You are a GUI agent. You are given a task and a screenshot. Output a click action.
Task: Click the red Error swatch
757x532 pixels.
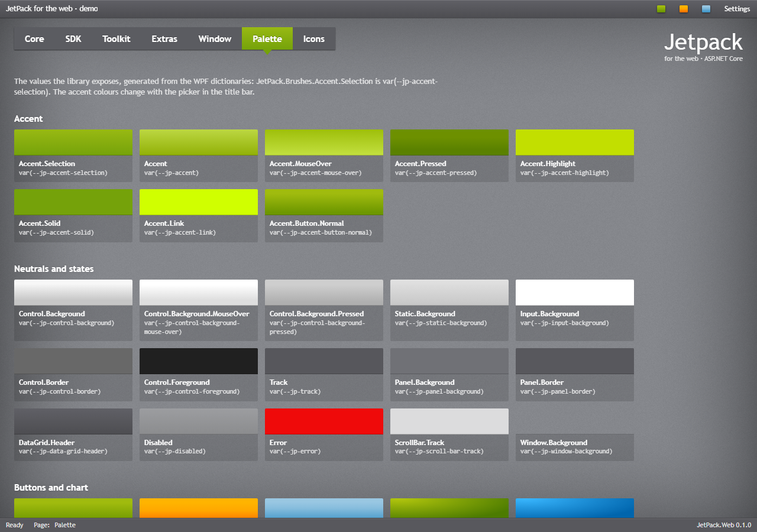pyautogui.click(x=324, y=421)
